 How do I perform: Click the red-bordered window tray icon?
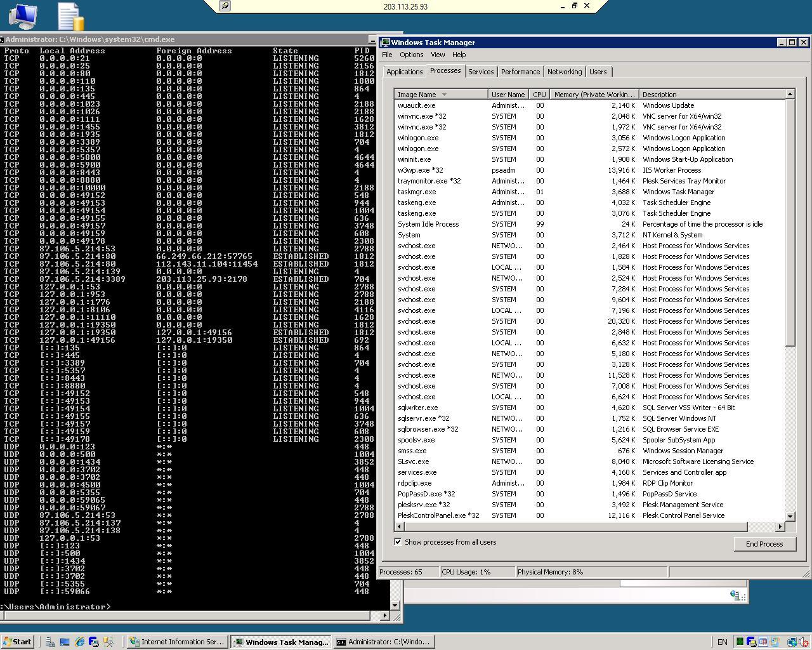coord(763,642)
